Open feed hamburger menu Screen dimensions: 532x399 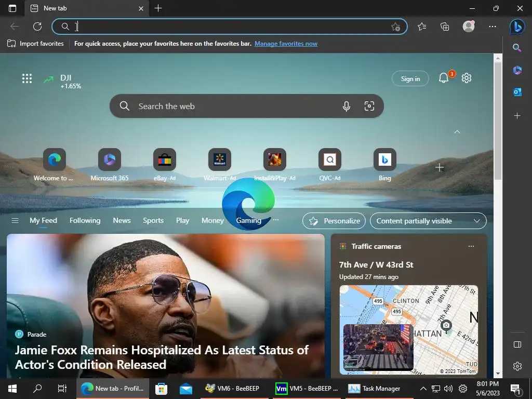[x=15, y=220]
